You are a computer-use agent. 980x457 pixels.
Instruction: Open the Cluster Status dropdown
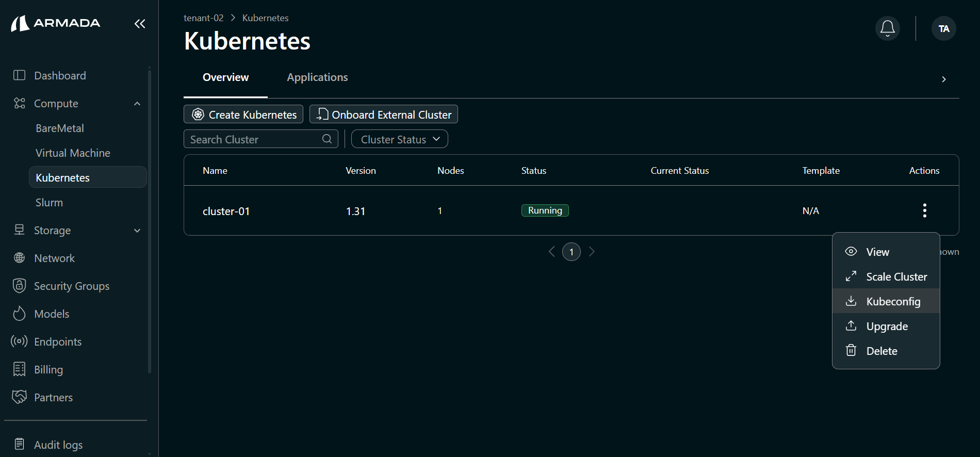click(x=400, y=139)
